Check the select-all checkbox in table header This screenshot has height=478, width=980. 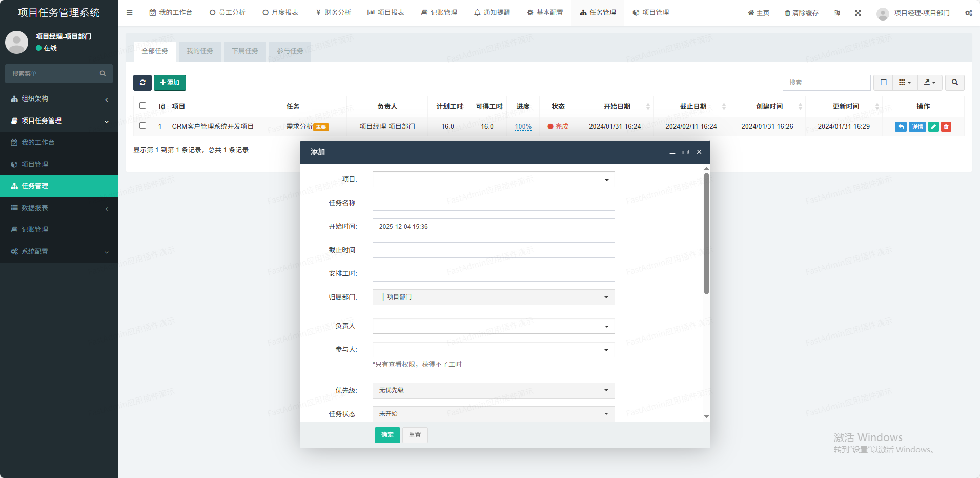point(143,106)
